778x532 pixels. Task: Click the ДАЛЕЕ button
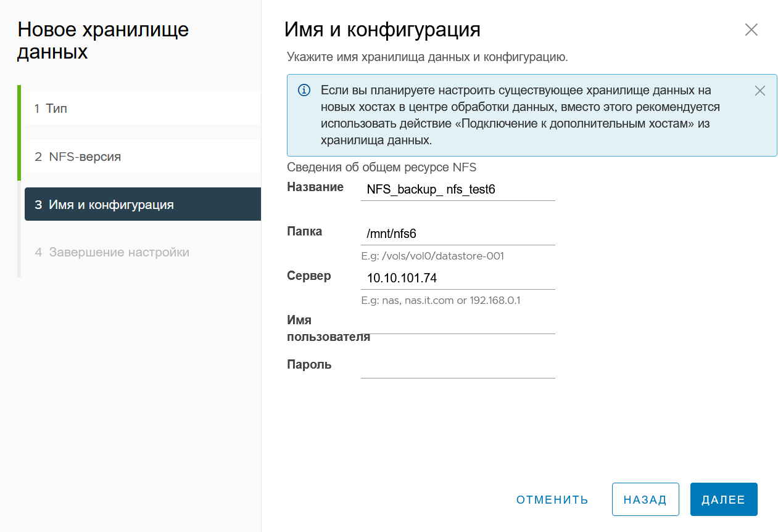point(724,499)
